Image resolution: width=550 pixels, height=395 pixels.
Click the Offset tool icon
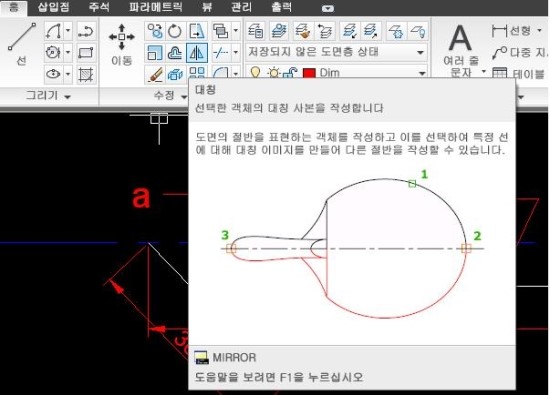(175, 53)
